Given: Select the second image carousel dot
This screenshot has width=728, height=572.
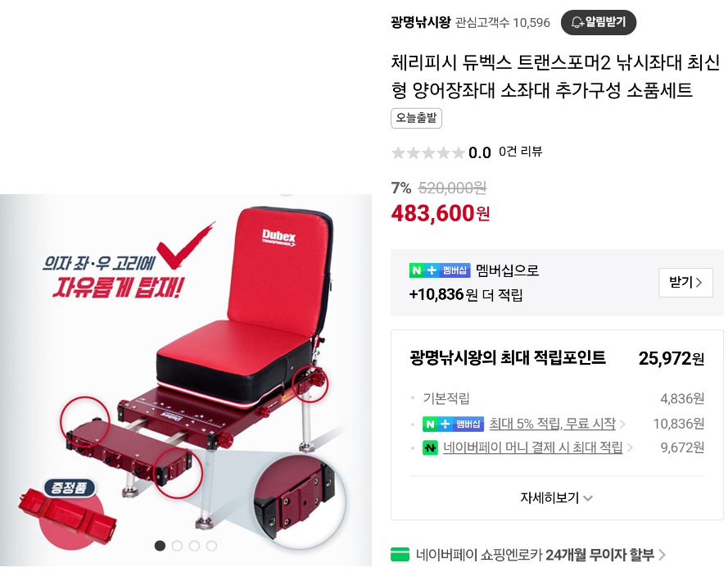Looking at the screenshot, I should point(177,546).
